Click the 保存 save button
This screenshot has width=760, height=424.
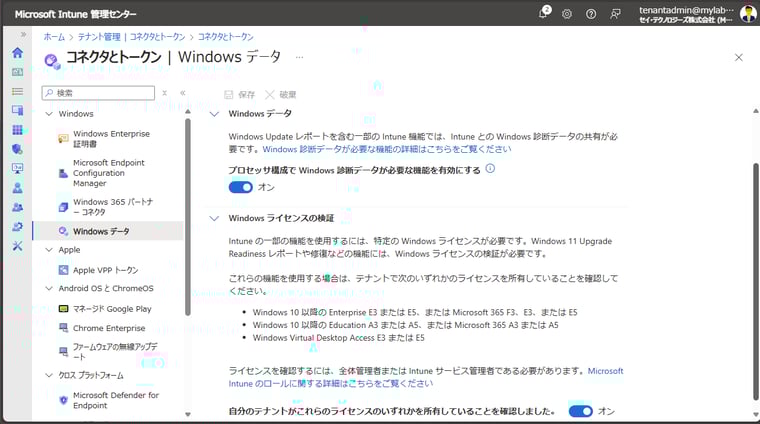(x=239, y=94)
